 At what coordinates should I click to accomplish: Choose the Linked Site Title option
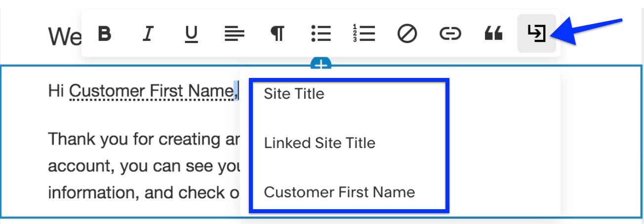click(x=320, y=143)
